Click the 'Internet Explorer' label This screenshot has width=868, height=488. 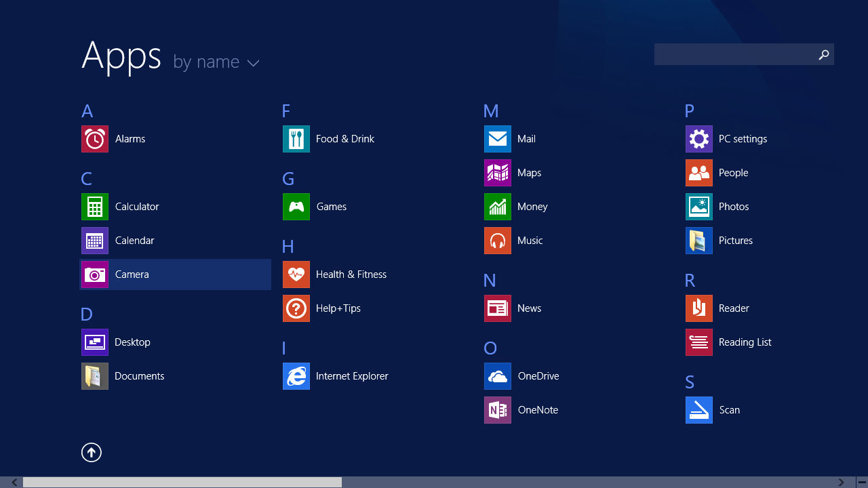(x=352, y=376)
